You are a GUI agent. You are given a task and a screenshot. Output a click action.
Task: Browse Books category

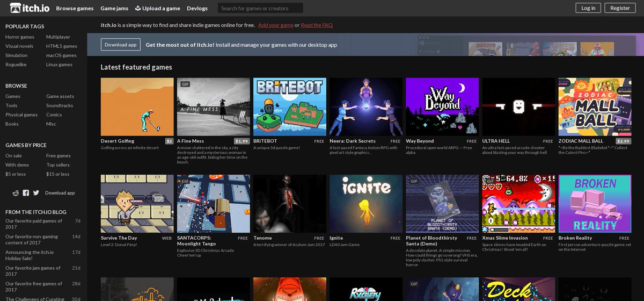click(x=12, y=124)
